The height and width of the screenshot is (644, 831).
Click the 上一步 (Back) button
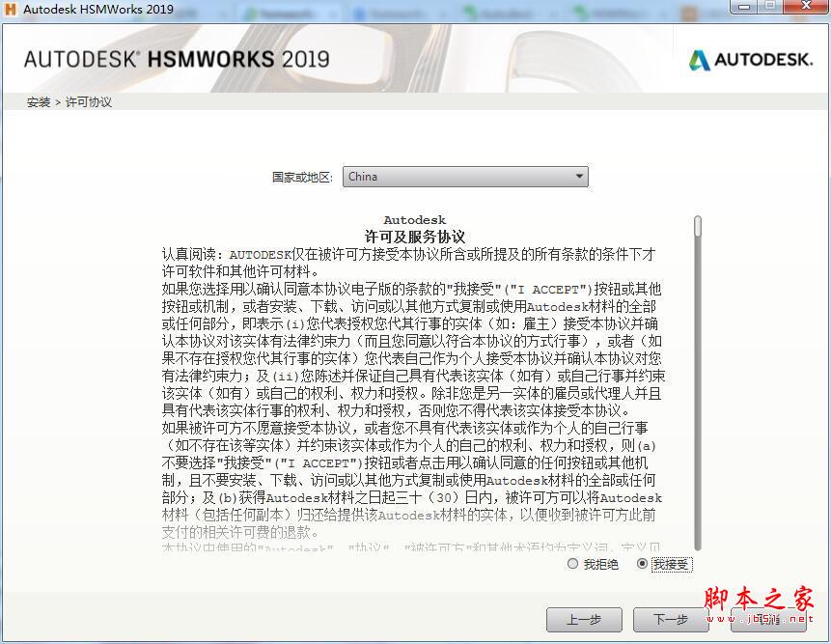click(x=583, y=619)
